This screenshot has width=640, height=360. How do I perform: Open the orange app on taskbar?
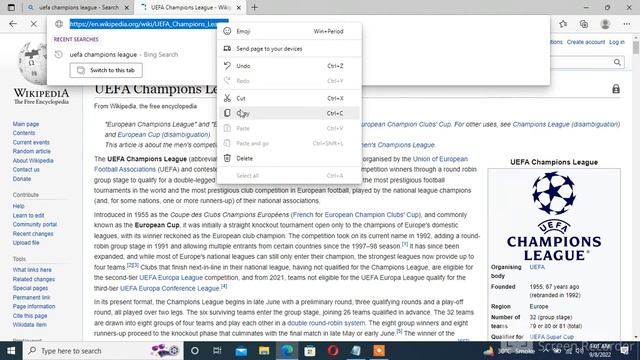click(379, 351)
